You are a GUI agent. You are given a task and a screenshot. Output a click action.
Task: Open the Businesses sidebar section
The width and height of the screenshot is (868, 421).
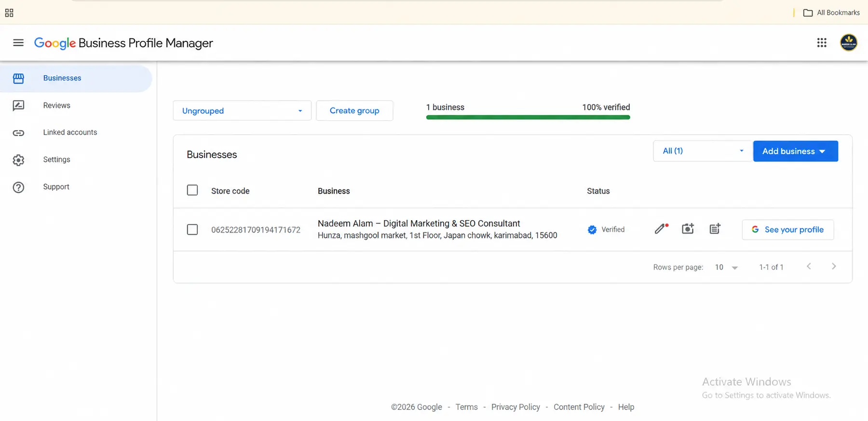(x=76, y=79)
